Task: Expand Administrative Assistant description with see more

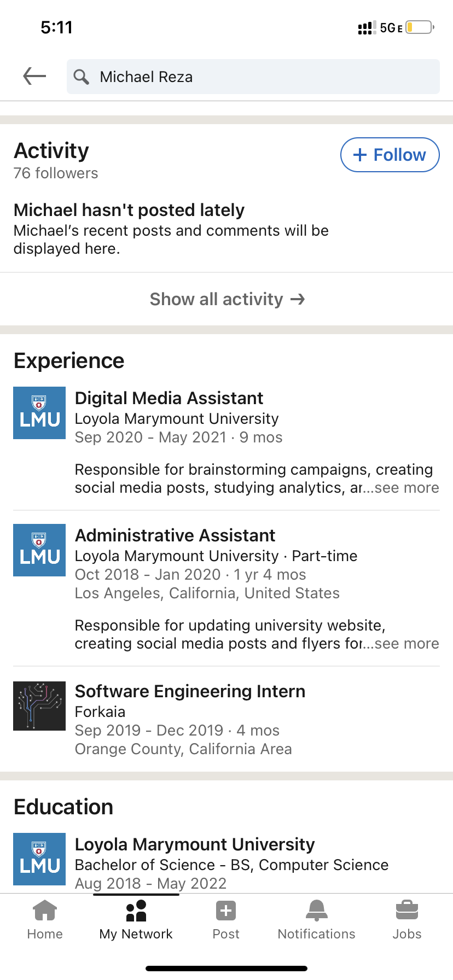Action: point(406,644)
